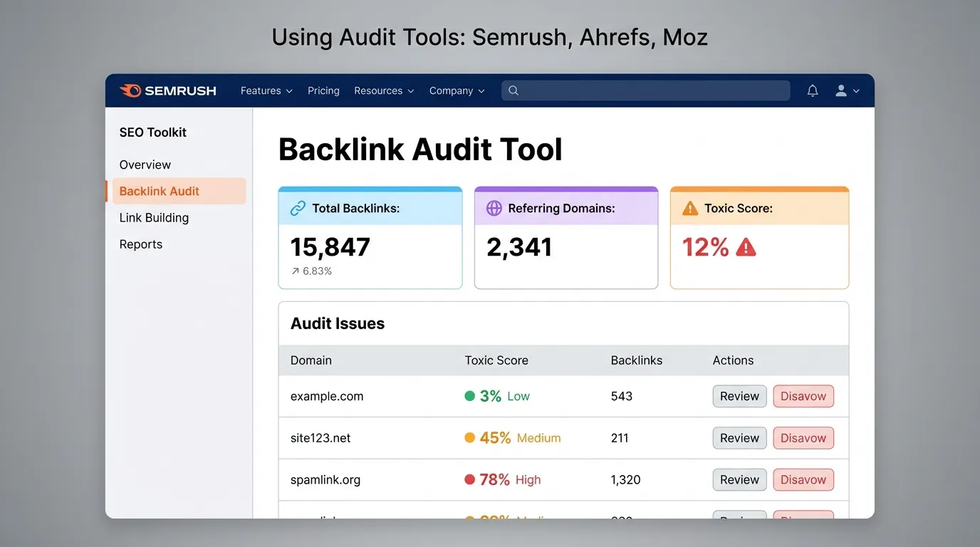Click the 6.83% growth indicator
Screen dimensions: 980x547
pos(311,271)
